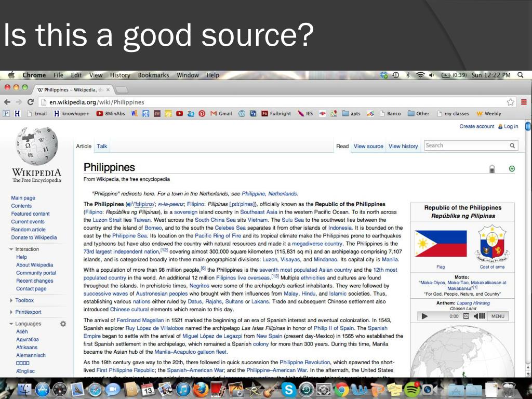Screen dimensions: 532x399
Task: Open the new tab button
Action: click(x=122, y=89)
